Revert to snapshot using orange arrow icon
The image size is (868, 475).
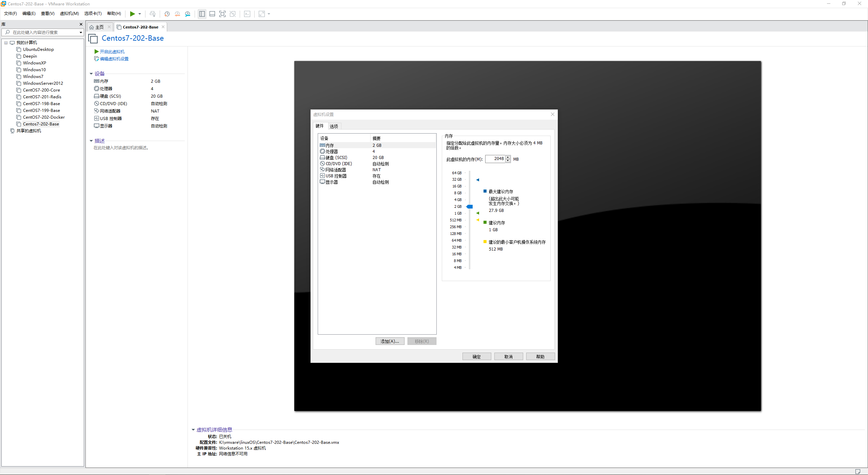tap(177, 14)
